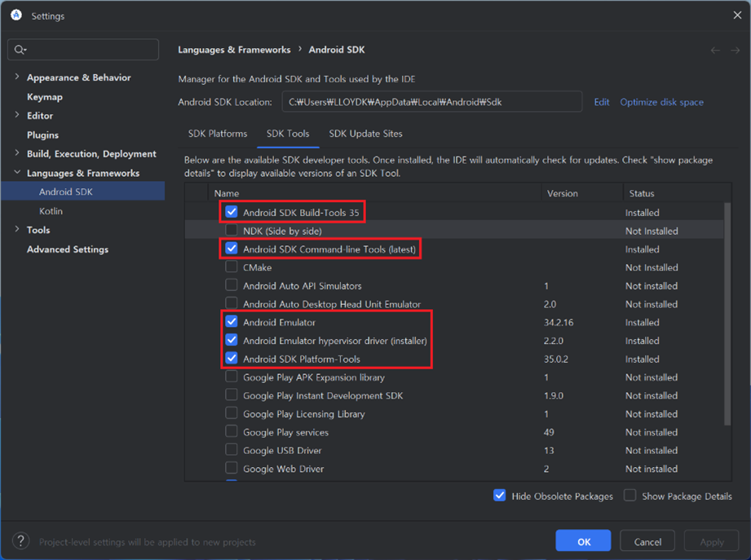The width and height of the screenshot is (751, 560).
Task: Switch to the SDK Platforms tab
Action: 218,134
